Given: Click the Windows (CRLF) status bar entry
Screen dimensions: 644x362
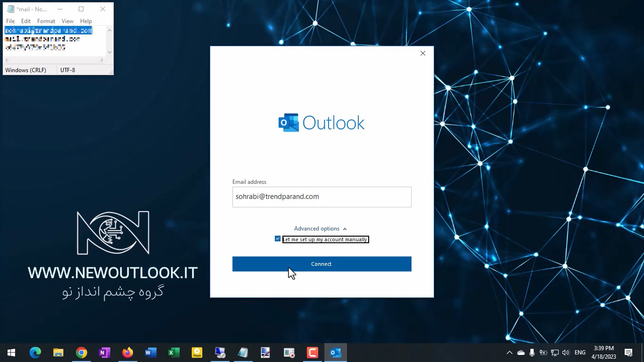Looking at the screenshot, I should [x=26, y=70].
